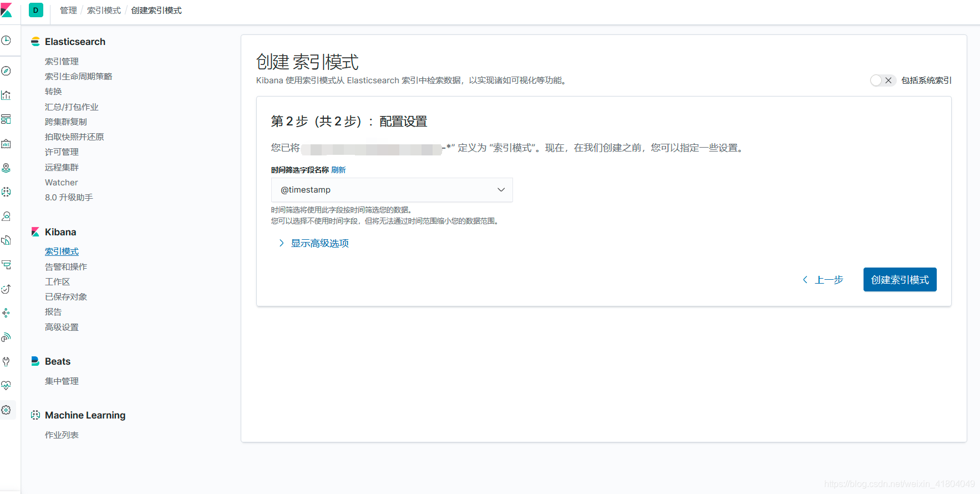Image resolution: width=980 pixels, height=494 pixels.
Task: Expand 显示高级选项 advanced options
Action: (x=314, y=243)
